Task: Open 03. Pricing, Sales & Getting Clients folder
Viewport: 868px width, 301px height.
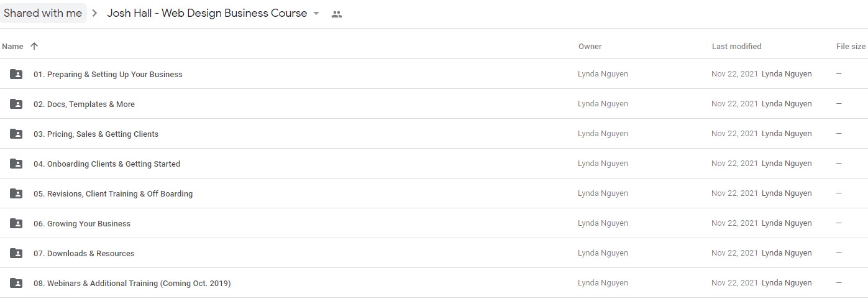Action: [x=96, y=134]
